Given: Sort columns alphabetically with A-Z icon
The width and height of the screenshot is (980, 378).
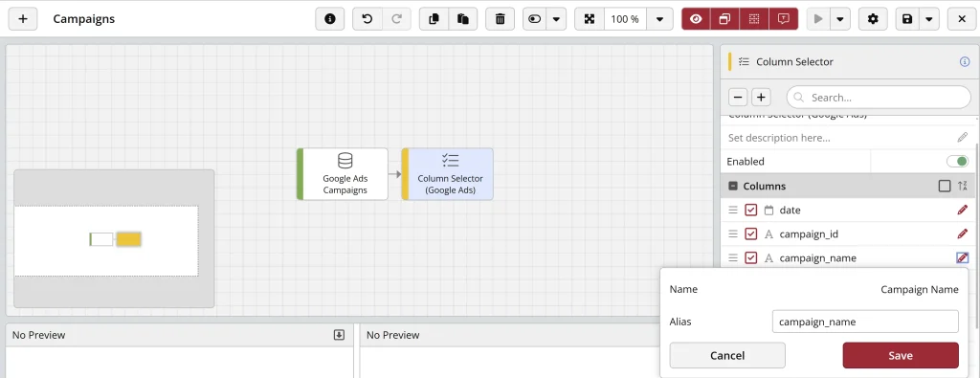Looking at the screenshot, I should tap(963, 187).
